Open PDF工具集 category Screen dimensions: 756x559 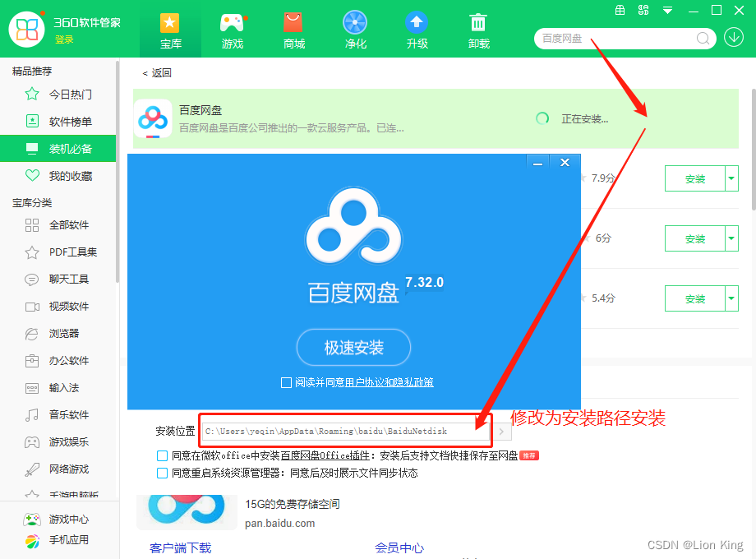58,252
